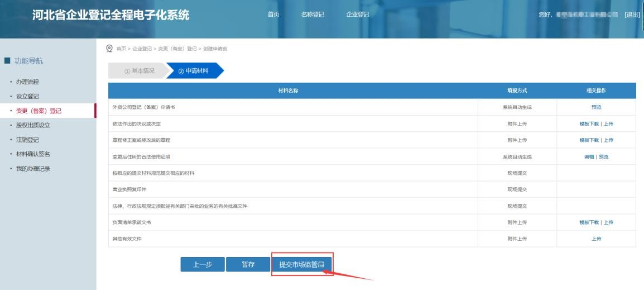Upload file for 其他有效文件
Viewport: 644px width, 290px height.
tap(596, 239)
